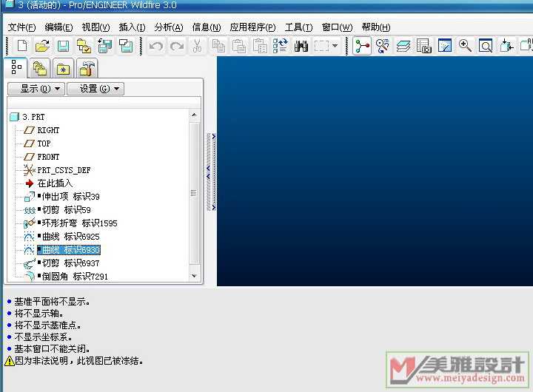The width and height of the screenshot is (533, 392).
Task: Switch to the Model Tree navigator tab
Action: (16, 67)
